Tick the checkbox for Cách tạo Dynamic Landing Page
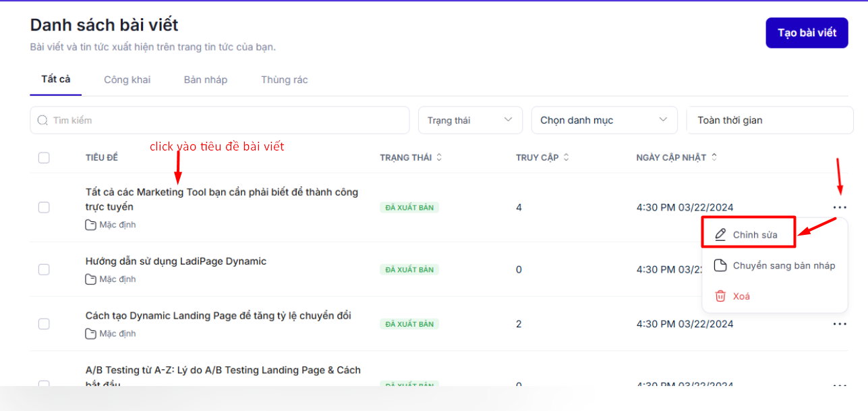Image resolution: width=868 pixels, height=411 pixels. pos(44,324)
